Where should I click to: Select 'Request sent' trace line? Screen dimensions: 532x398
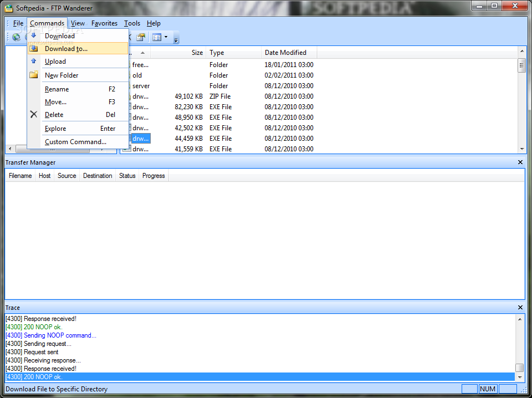click(x=260, y=352)
